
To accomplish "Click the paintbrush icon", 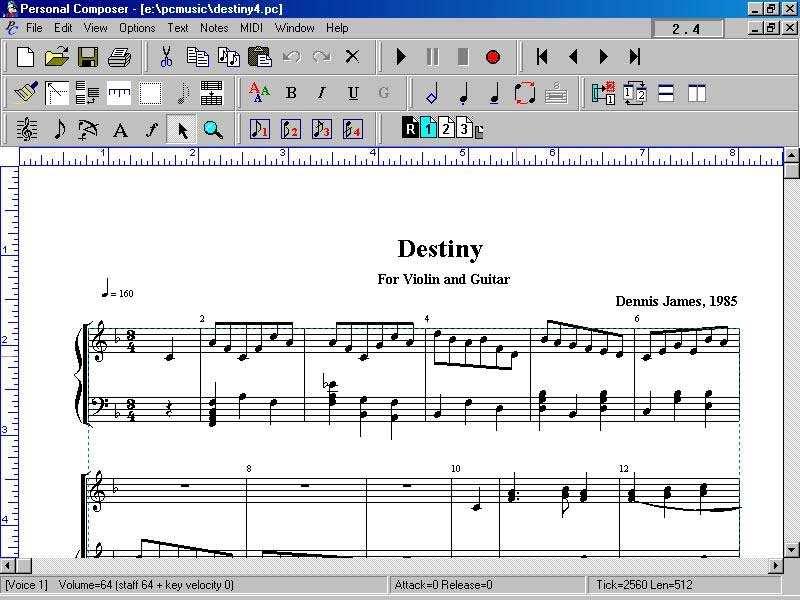I will [x=26, y=93].
